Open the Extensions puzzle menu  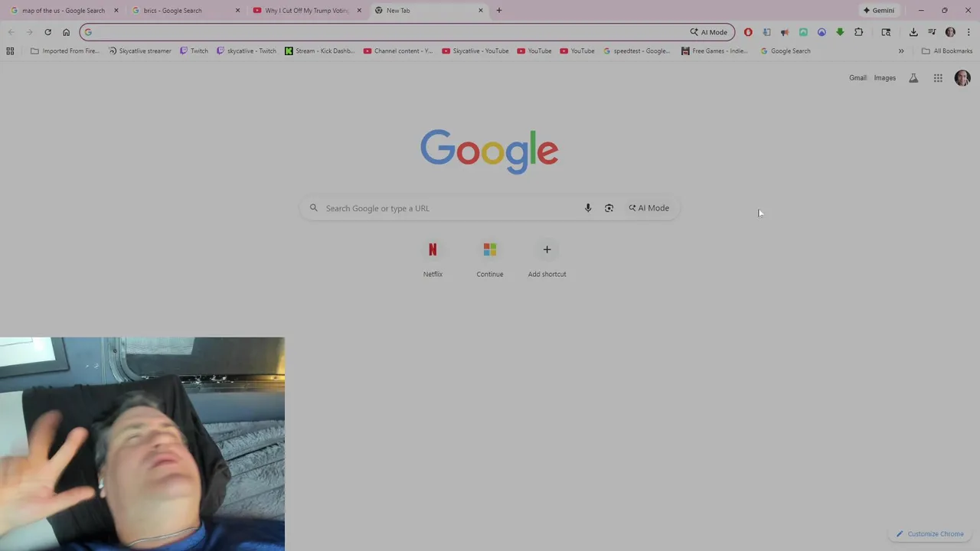858,32
